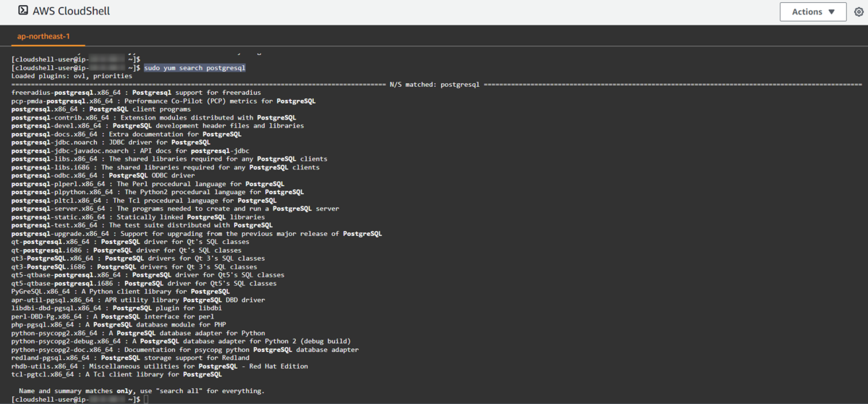This screenshot has width=868, height=404.
Task: Click 'rhdb-utils.x86_64' package line
Action: pyautogui.click(x=160, y=366)
